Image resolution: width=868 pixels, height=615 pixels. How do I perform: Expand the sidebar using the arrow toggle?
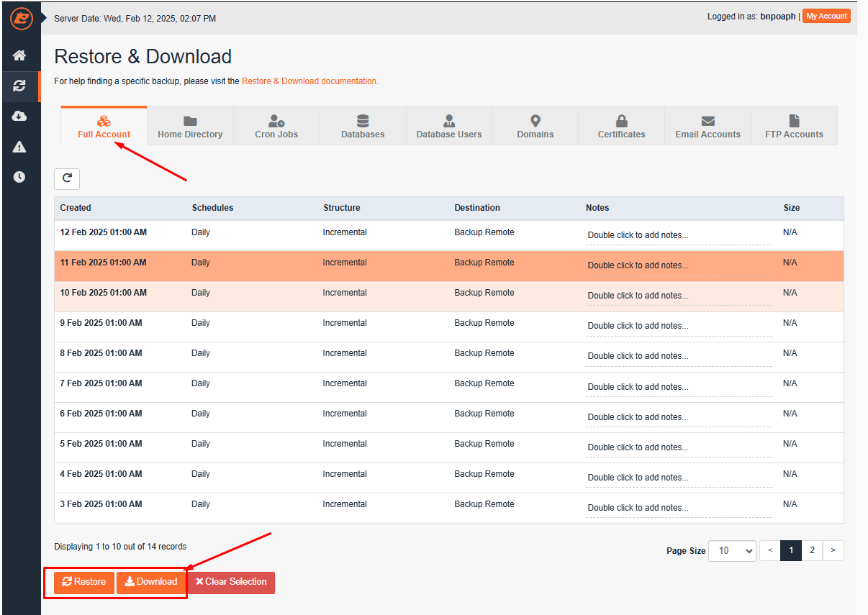coord(44,17)
